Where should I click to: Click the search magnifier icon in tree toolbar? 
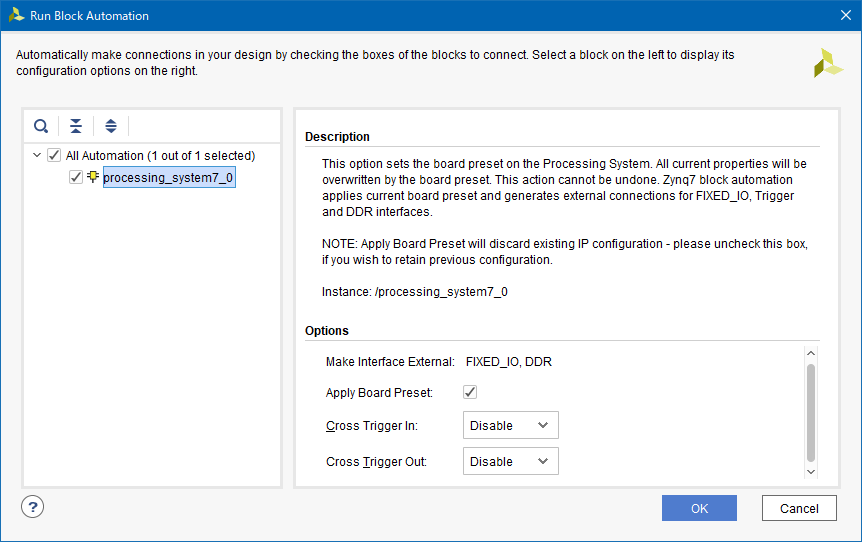click(x=41, y=126)
